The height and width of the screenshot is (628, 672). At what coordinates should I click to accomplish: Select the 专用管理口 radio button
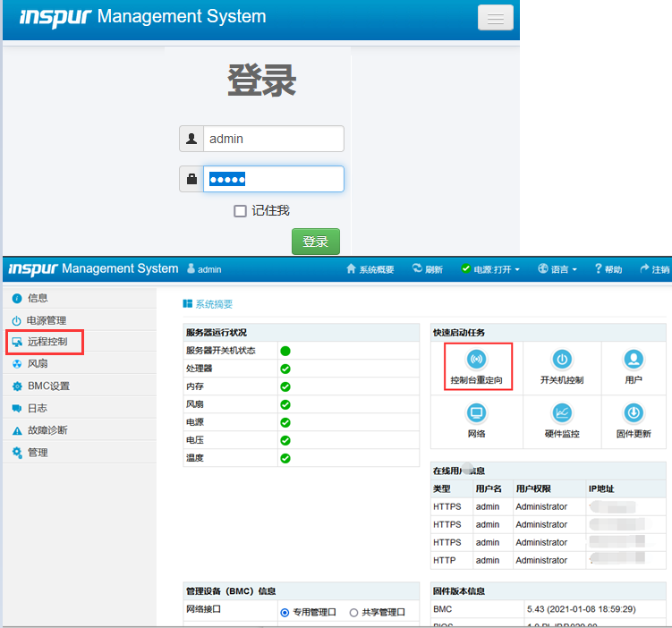click(285, 613)
